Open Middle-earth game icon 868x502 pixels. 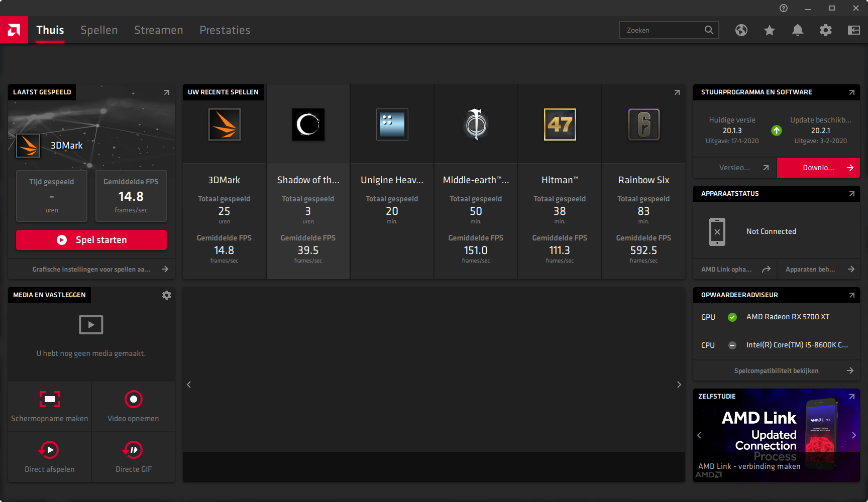(x=476, y=124)
